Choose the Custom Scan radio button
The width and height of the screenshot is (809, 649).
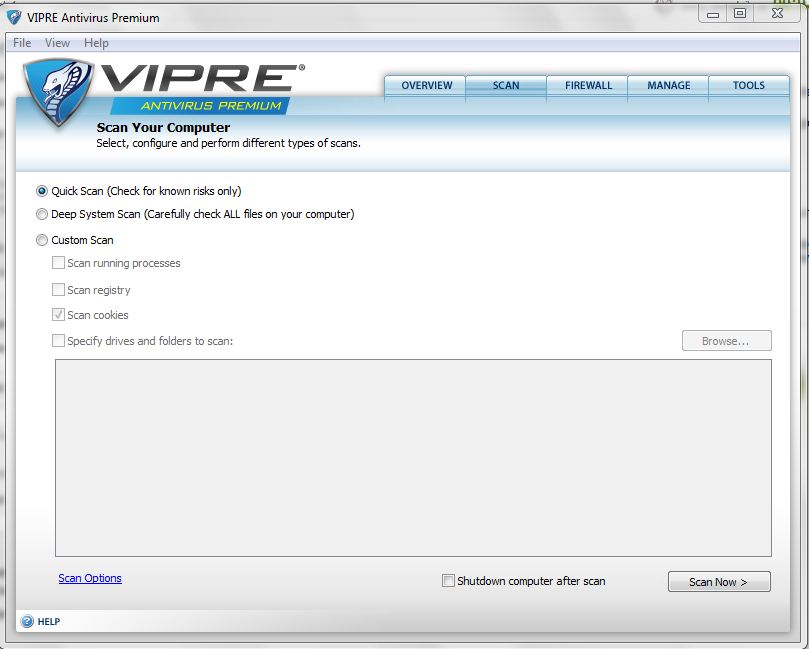pos(42,240)
